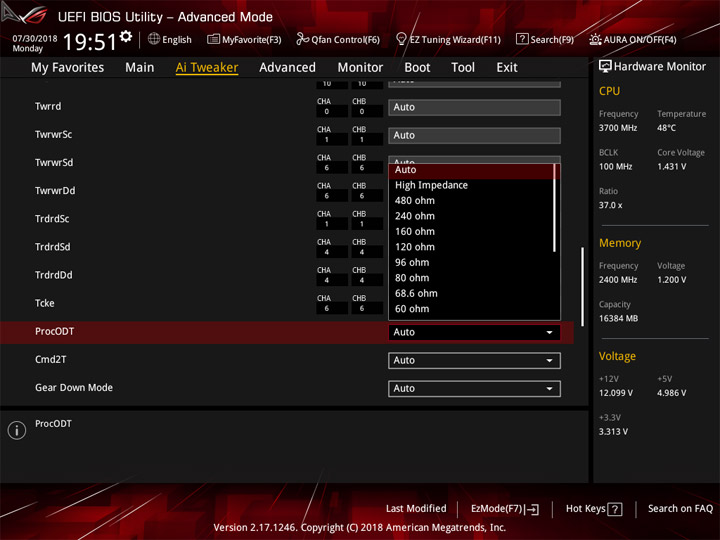Click the CPU frequency 3700 MHz value
720x540 pixels.
[618, 128]
